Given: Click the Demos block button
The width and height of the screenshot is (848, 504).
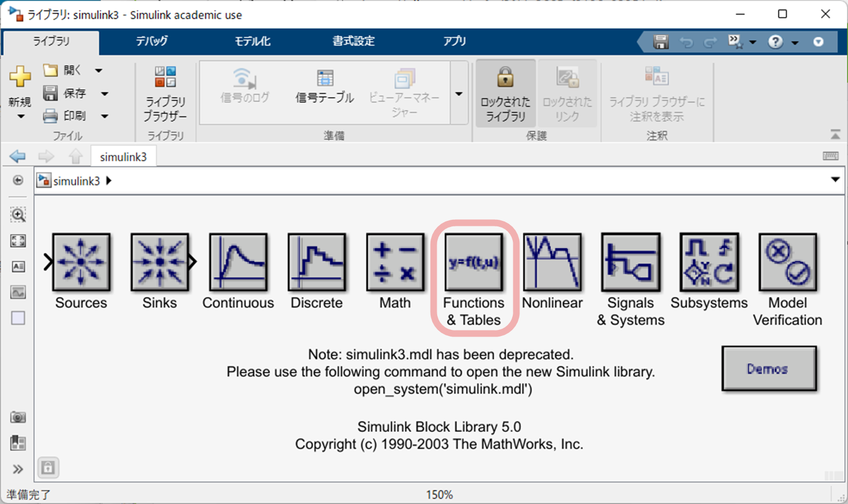Looking at the screenshot, I should pyautogui.click(x=769, y=368).
